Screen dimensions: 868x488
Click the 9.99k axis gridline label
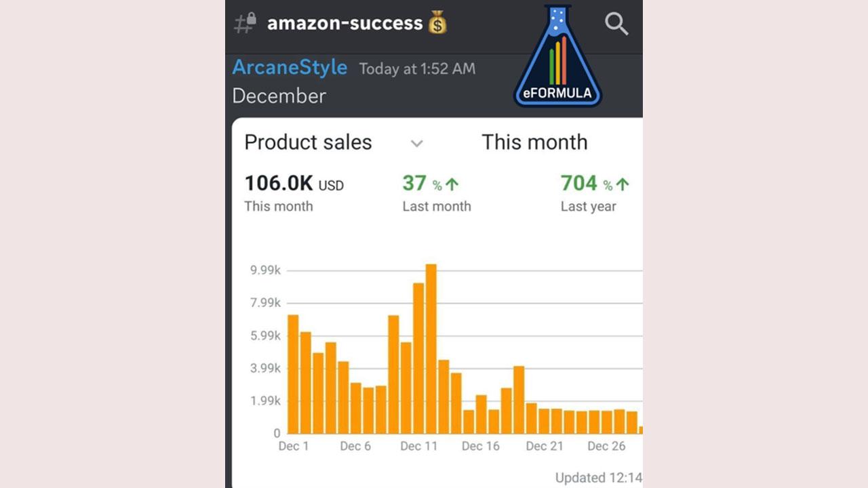click(x=266, y=270)
